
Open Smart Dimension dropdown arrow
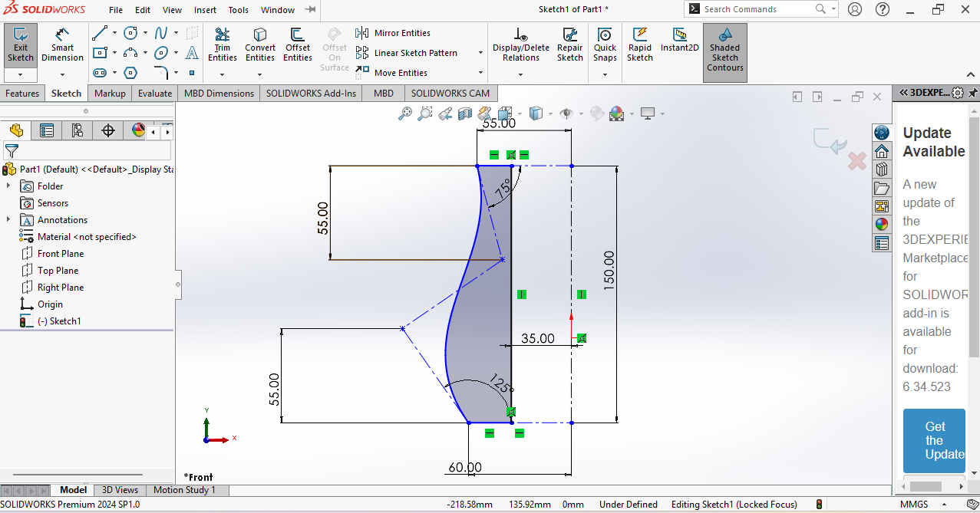pos(62,75)
